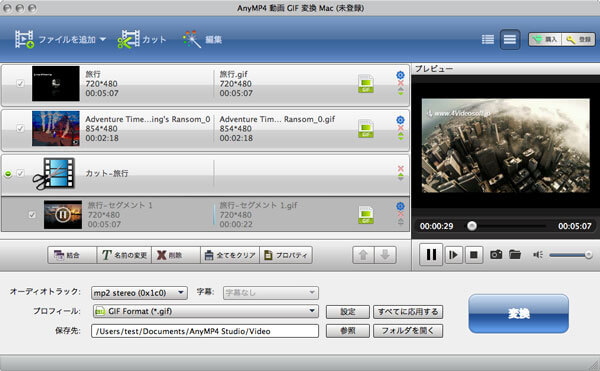Screen dimensions: 600x371
Task: Click the Add File (ファイルを追加) button
Action: click(55, 39)
